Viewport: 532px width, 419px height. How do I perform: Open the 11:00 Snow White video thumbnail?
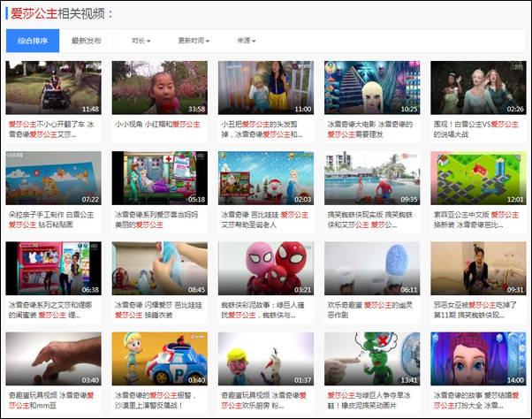pyautogui.click(x=266, y=88)
